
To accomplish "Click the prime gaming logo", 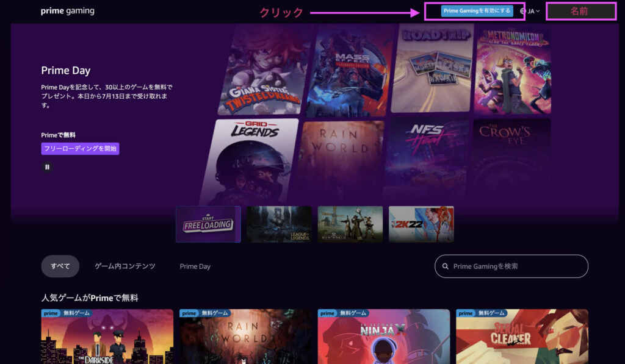I will pyautogui.click(x=67, y=11).
